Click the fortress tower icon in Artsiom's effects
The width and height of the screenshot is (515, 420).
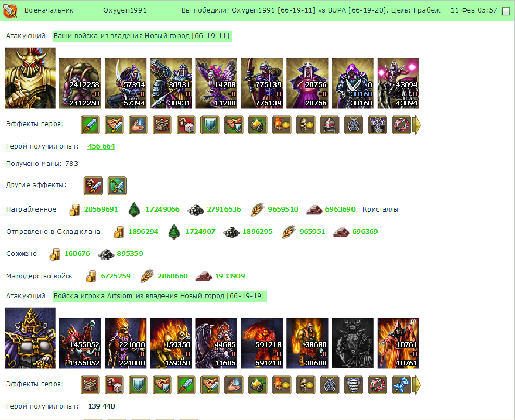(x=90, y=385)
